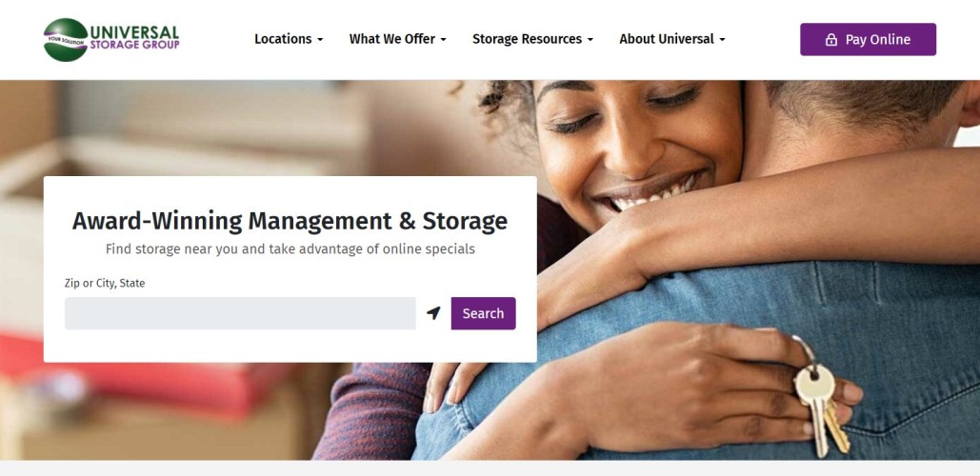Expand the About Universal caret
The width and height of the screenshot is (980, 476).
tap(722, 40)
